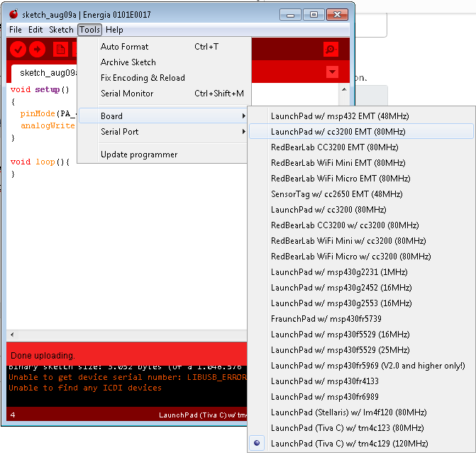
Task: Click the line number 4 in status bar
Action: tap(13, 415)
